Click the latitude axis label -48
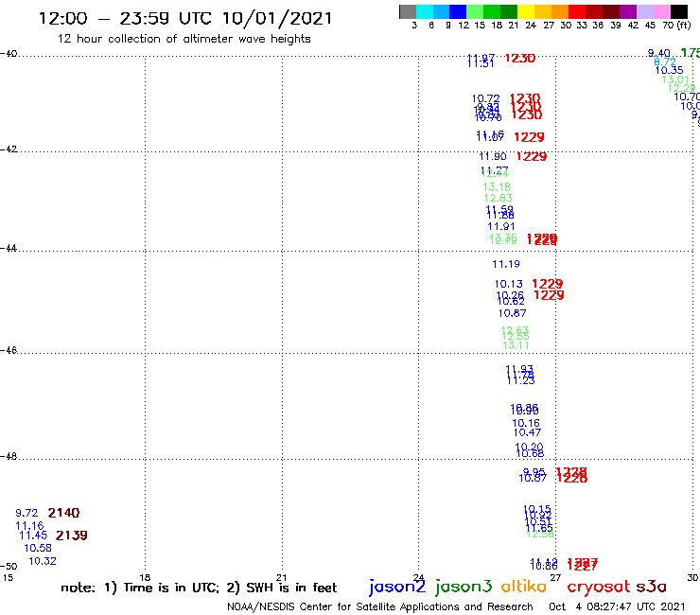 pos(9,456)
